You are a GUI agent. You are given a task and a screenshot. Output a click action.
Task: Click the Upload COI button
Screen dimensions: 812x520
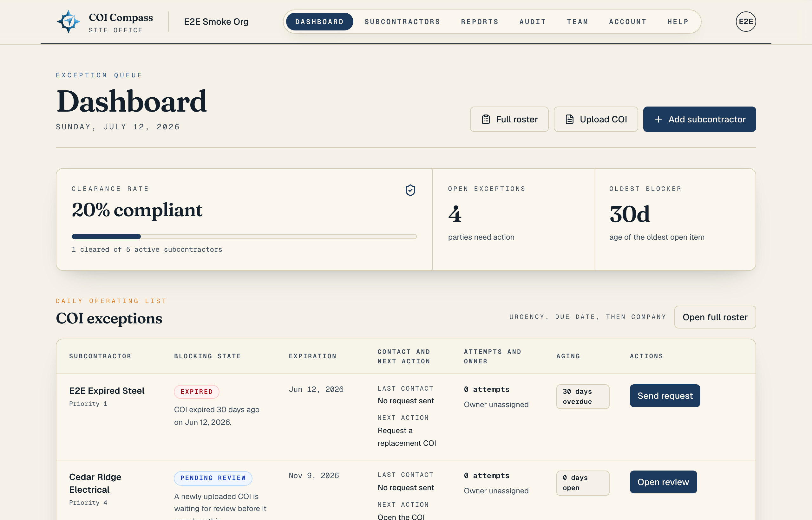point(596,119)
